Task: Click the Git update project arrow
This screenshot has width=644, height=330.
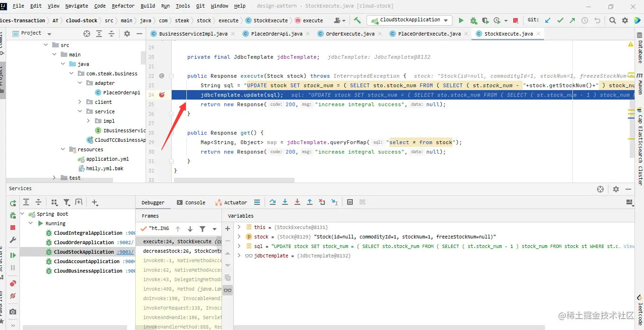Action: [548, 20]
